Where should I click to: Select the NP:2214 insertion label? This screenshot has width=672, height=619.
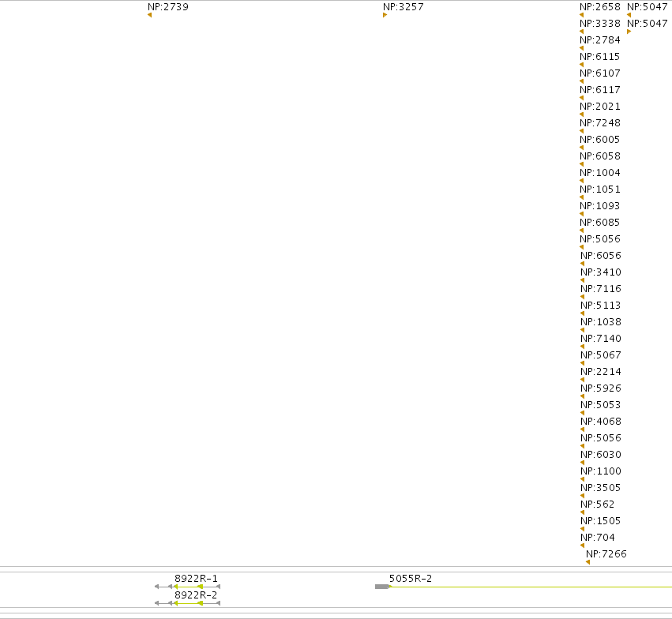(x=601, y=371)
